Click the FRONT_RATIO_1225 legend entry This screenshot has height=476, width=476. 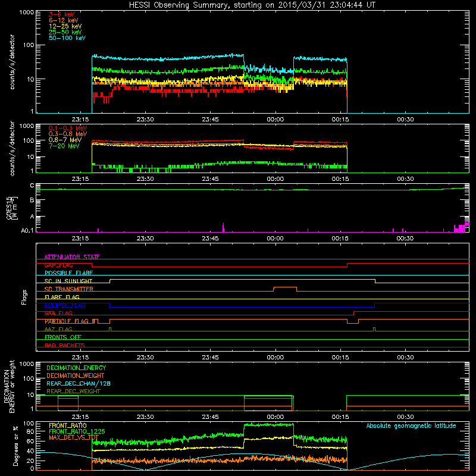click(x=77, y=431)
